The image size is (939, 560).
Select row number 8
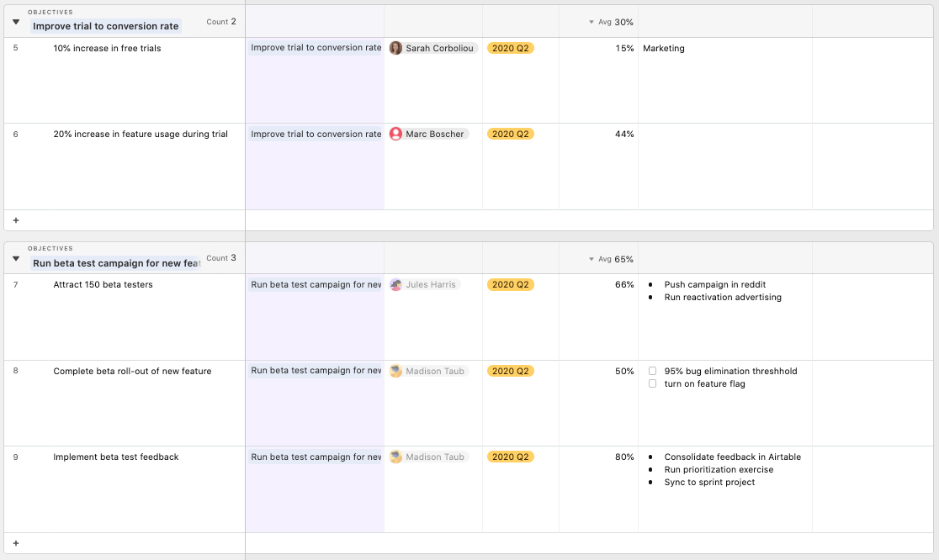[16, 371]
